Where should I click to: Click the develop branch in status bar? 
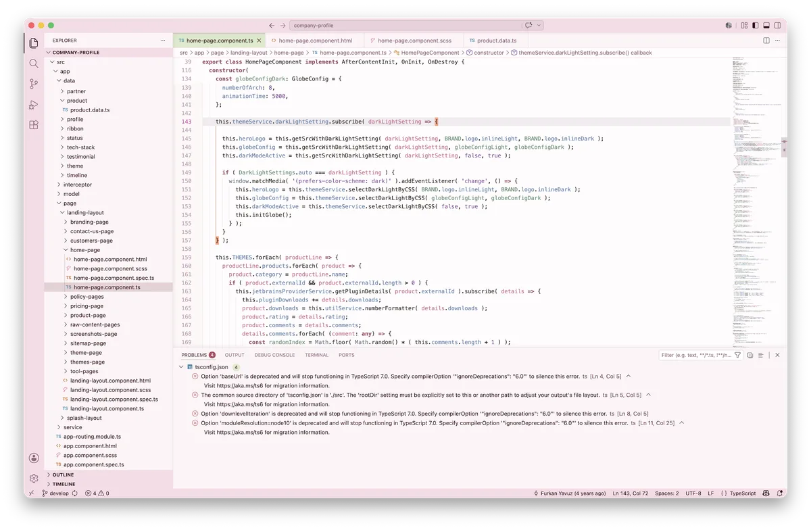[x=55, y=493]
